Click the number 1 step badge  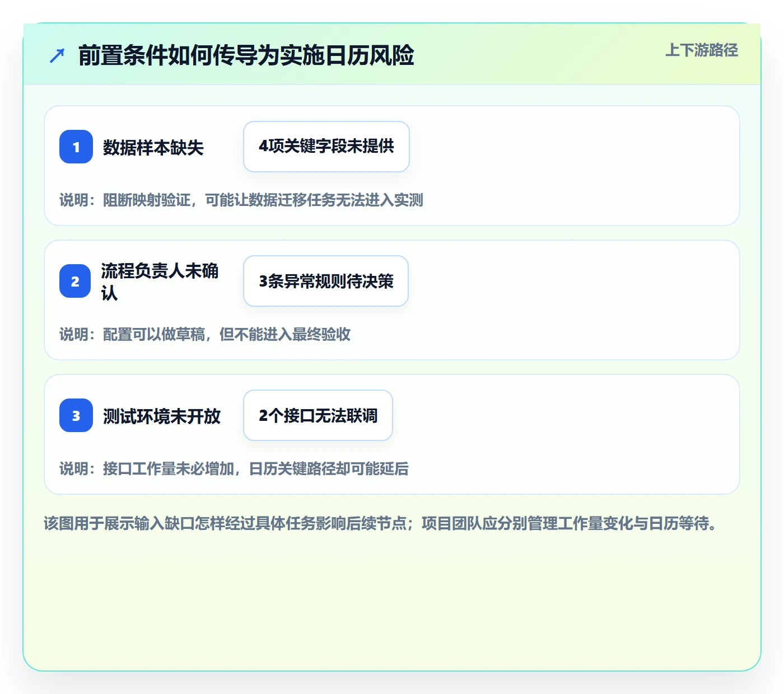76,147
